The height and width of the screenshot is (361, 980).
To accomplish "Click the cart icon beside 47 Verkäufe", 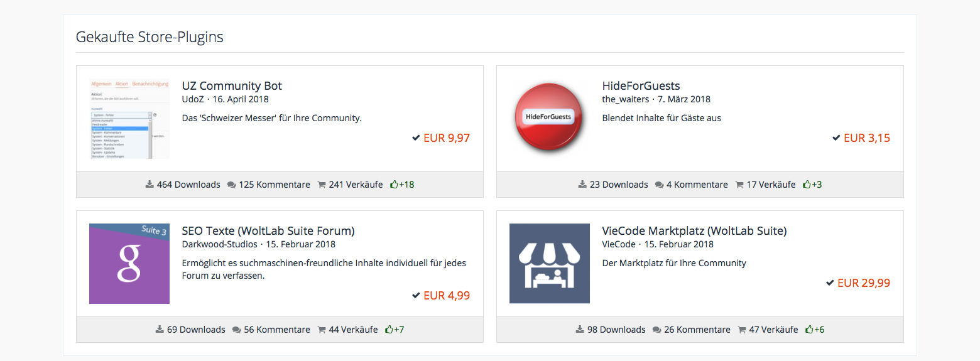I will click(742, 330).
